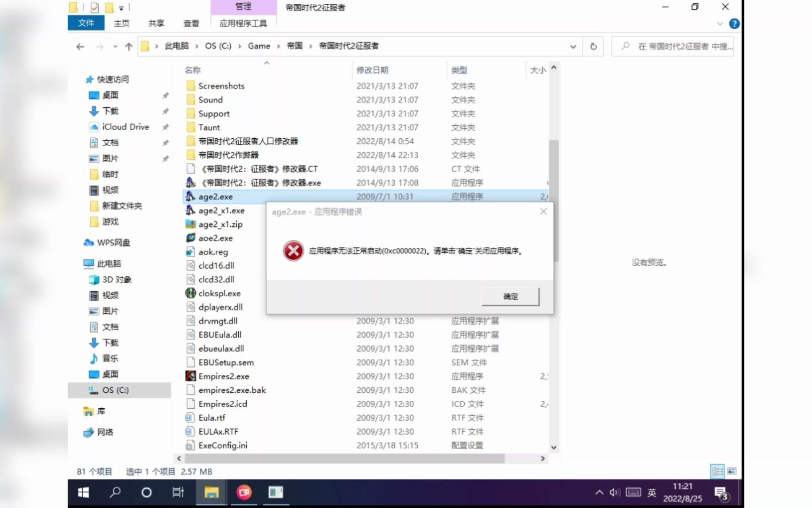Open taskbar search

click(x=115, y=492)
